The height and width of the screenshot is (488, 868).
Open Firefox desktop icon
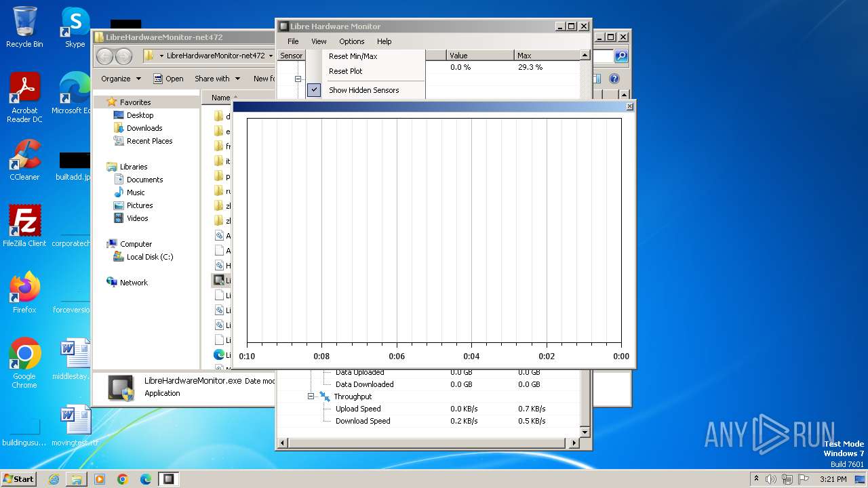(x=24, y=293)
